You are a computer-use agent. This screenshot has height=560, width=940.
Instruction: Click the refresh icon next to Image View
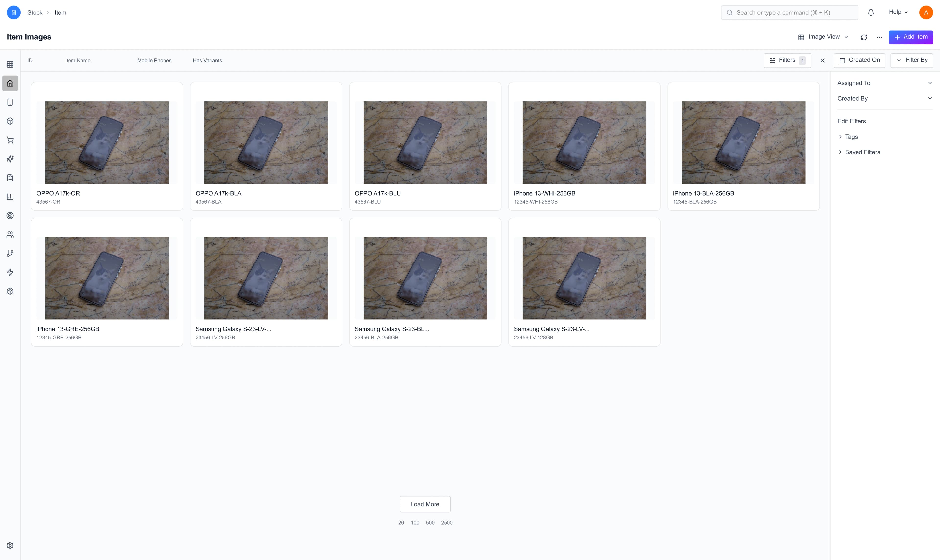(864, 37)
